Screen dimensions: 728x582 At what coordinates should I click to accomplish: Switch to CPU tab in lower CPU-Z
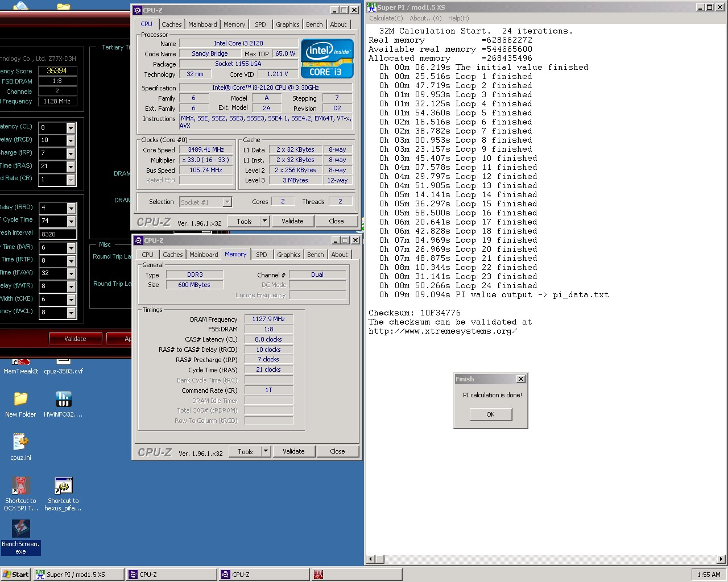click(148, 255)
